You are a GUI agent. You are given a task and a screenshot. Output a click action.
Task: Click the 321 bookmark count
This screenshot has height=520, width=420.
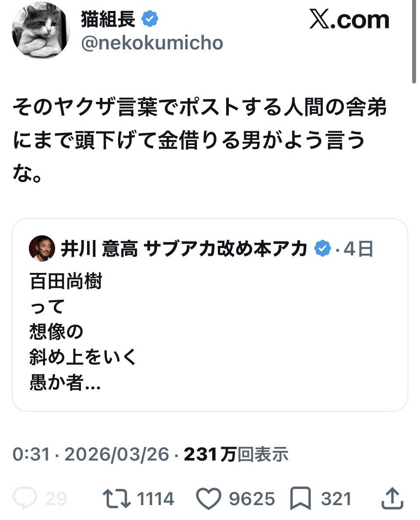coord(336,499)
